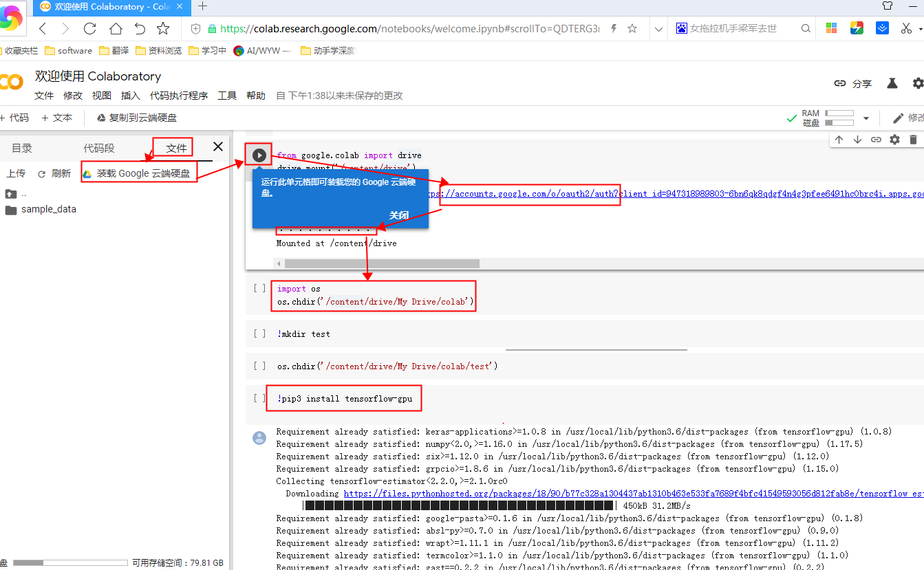Open the labs flask icon

click(892, 83)
